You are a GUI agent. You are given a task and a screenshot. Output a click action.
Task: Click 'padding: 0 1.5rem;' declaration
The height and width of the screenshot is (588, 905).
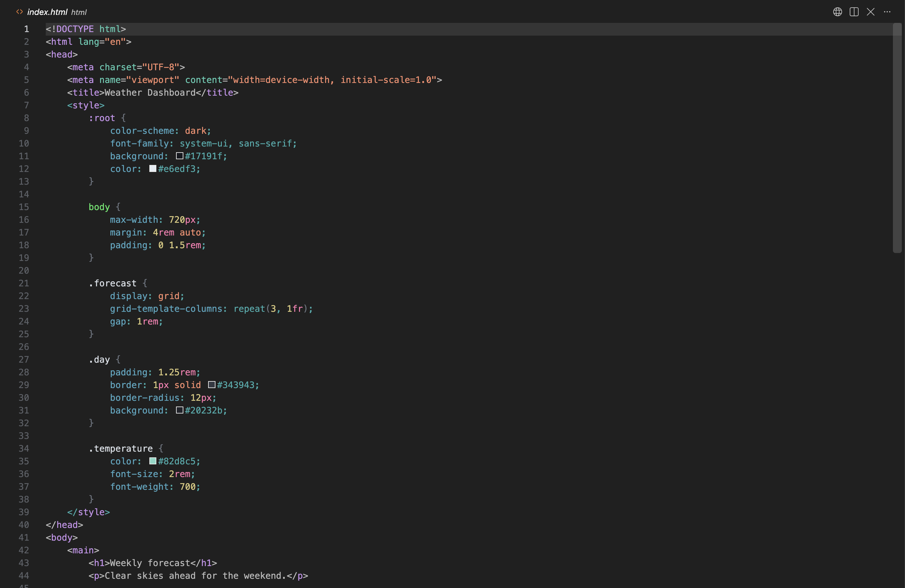[x=158, y=245]
